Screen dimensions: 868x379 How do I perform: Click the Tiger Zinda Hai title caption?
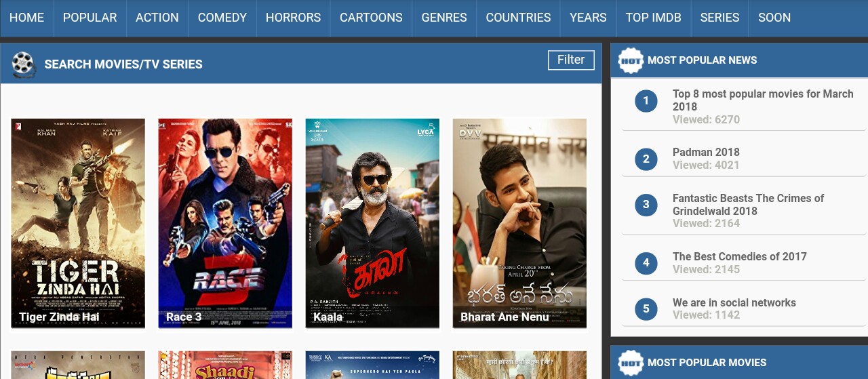[59, 317]
